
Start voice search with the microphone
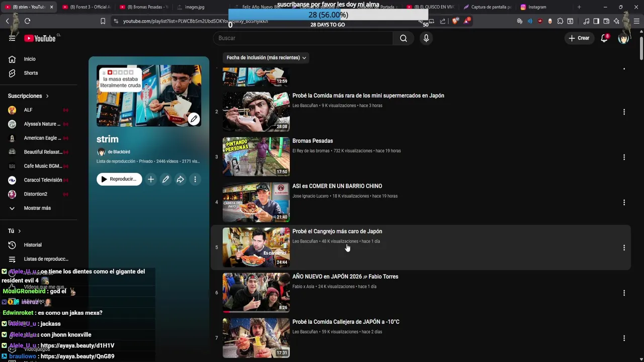[426, 38]
